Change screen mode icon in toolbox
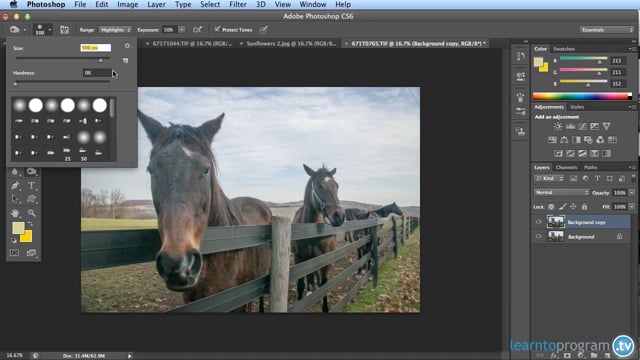 (31, 253)
